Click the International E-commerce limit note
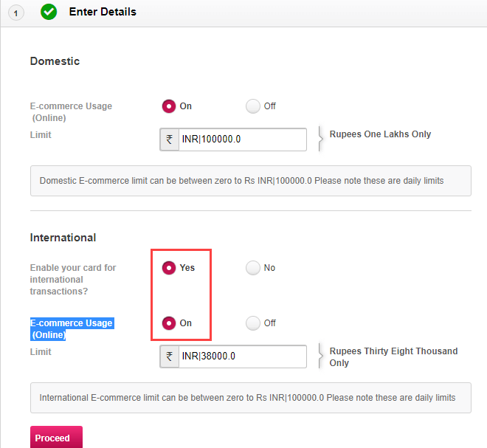 click(x=251, y=398)
